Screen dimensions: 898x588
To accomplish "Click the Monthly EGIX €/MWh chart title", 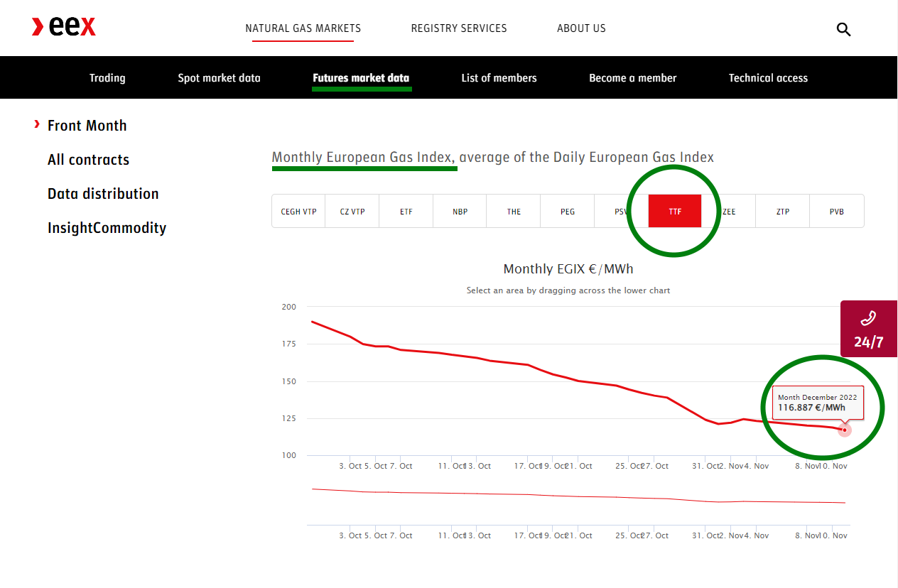I will click(568, 269).
